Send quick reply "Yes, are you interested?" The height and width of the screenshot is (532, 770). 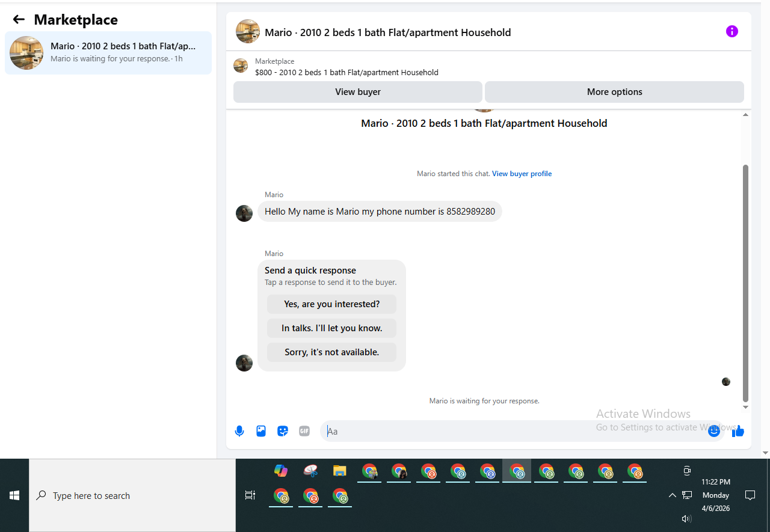[332, 304]
